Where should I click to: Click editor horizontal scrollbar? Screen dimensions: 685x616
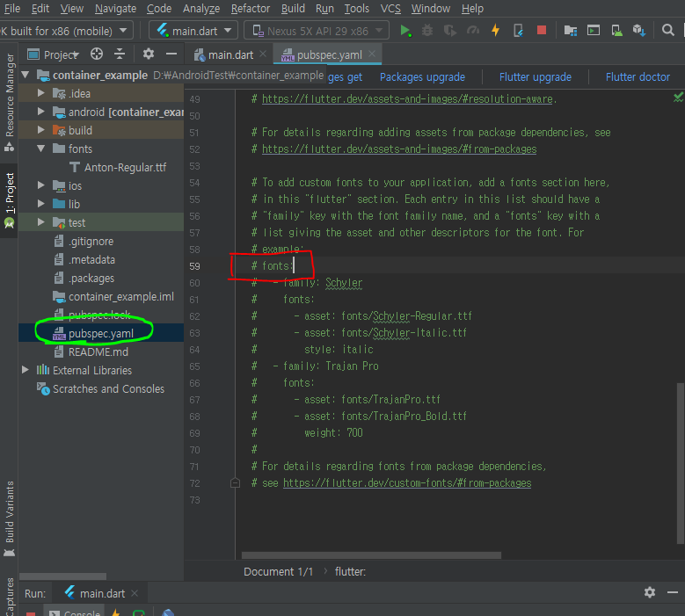371,555
